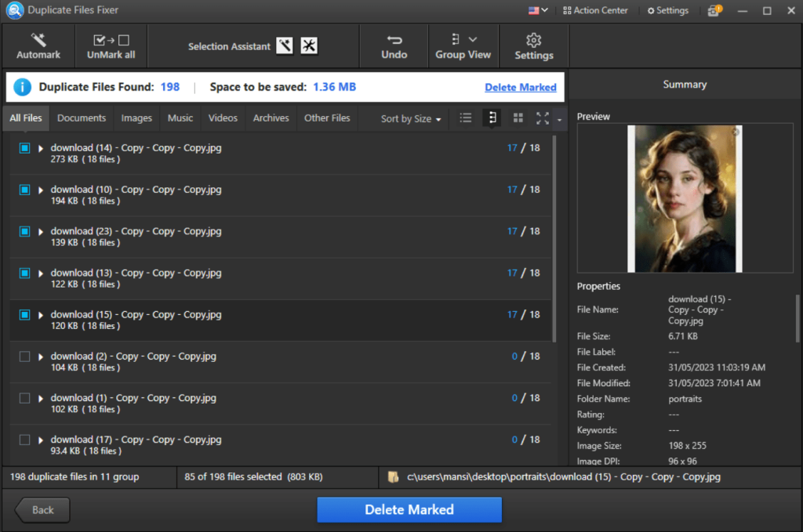Open the Selection Assistant wand icon

tap(285, 45)
